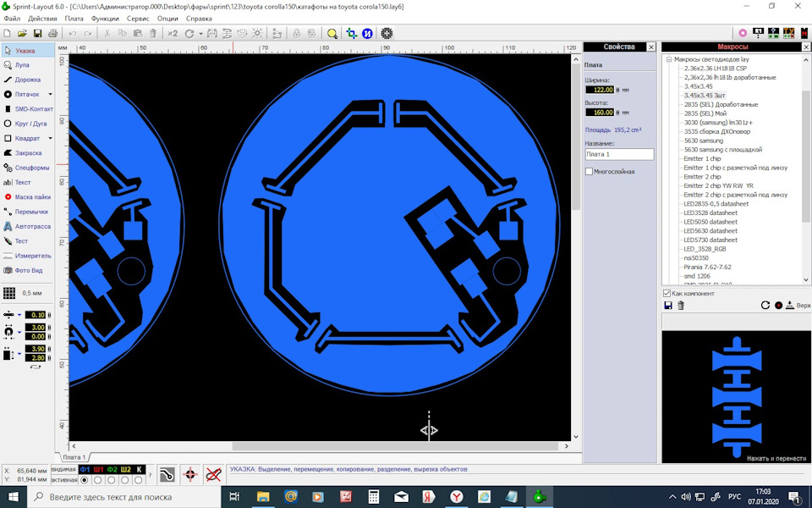Open the Пятачок pad shape dropdown arrow
The height and width of the screenshot is (508, 812).
pos(50,94)
